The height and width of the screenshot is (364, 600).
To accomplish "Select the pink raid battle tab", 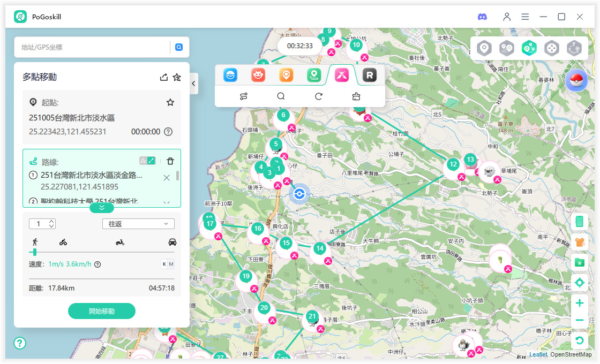I will click(342, 75).
